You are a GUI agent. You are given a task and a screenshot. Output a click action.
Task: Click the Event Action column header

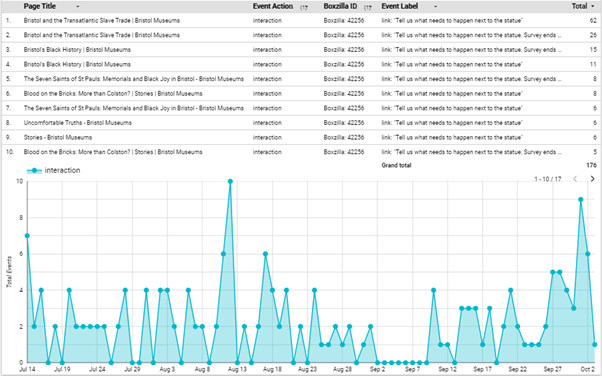(273, 6)
